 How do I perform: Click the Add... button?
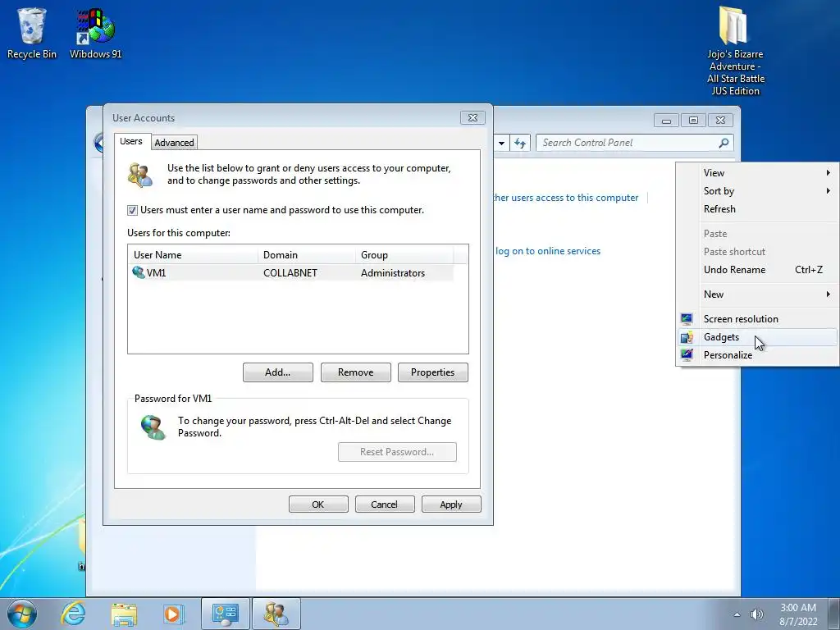(x=277, y=372)
